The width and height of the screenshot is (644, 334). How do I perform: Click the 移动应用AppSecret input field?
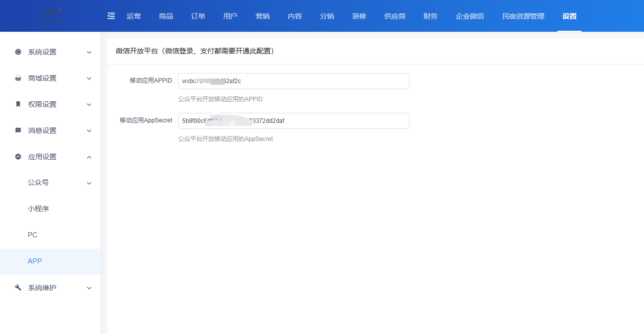pos(294,121)
